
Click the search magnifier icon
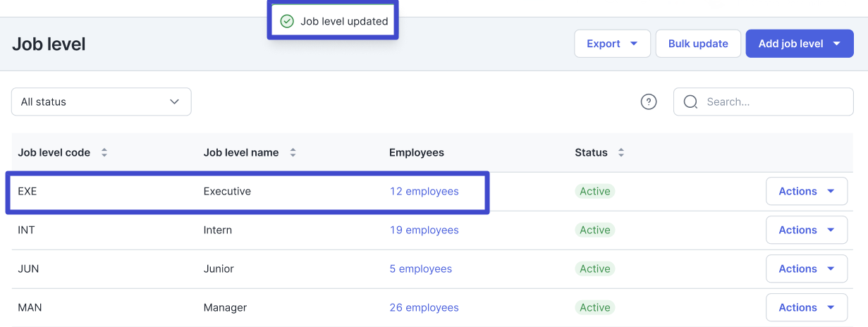[x=691, y=101]
